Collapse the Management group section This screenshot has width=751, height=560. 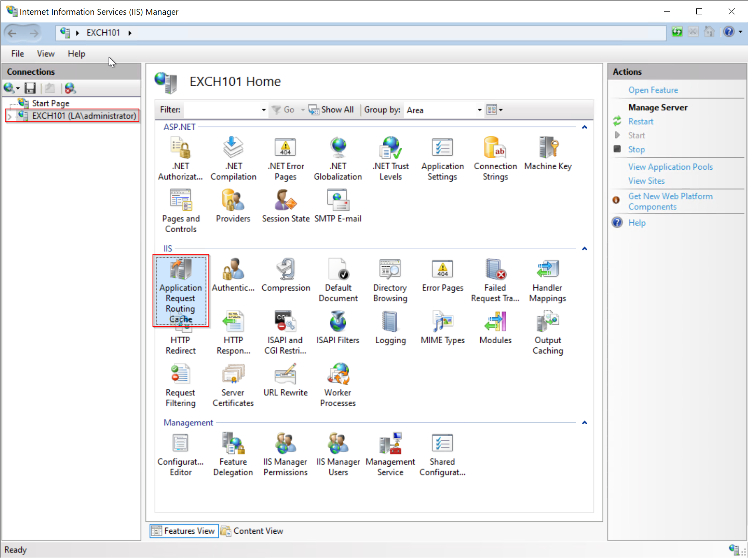click(x=584, y=423)
